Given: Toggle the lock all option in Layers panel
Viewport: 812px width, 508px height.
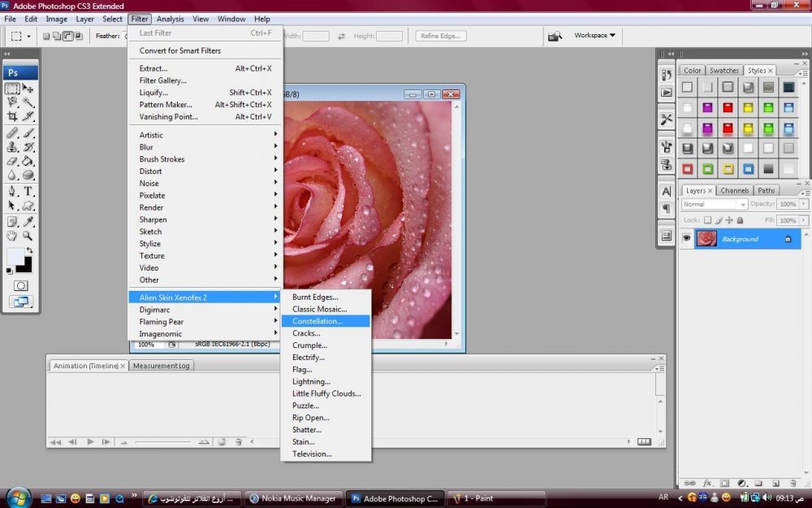Looking at the screenshot, I should point(740,220).
